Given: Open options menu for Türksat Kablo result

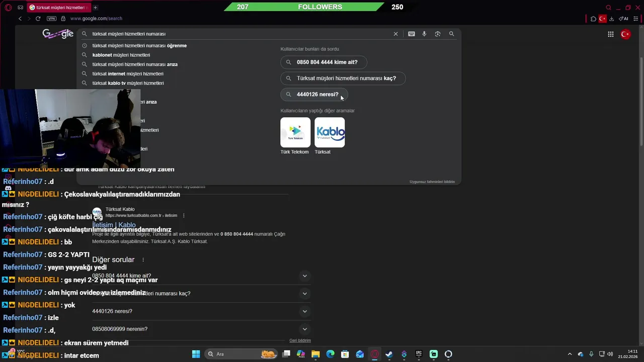Looking at the screenshot, I should coord(184,216).
